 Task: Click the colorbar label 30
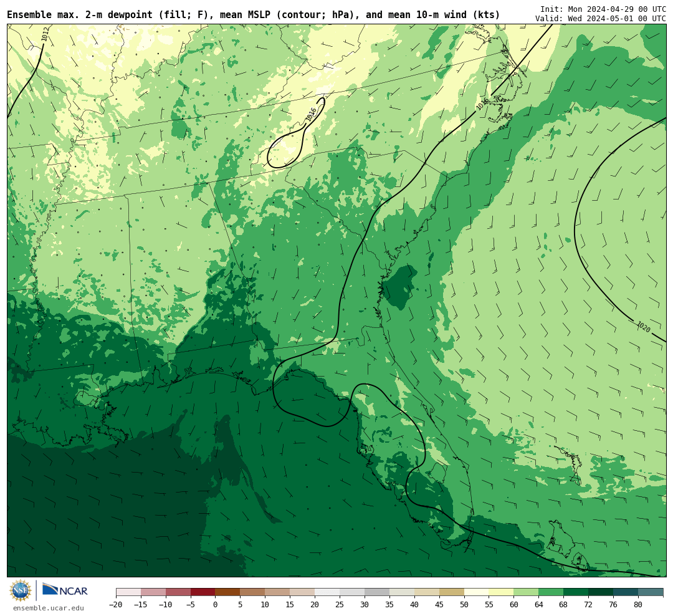[x=365, y=605]
